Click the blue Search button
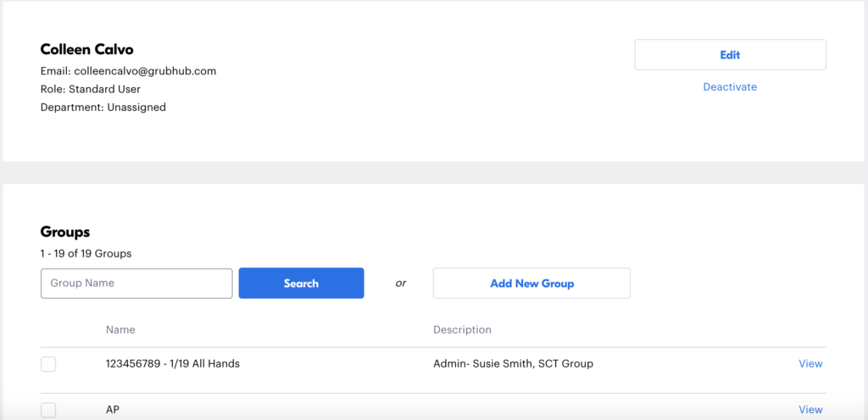This screenshot has height=420, width=868. tap(301, 283)
